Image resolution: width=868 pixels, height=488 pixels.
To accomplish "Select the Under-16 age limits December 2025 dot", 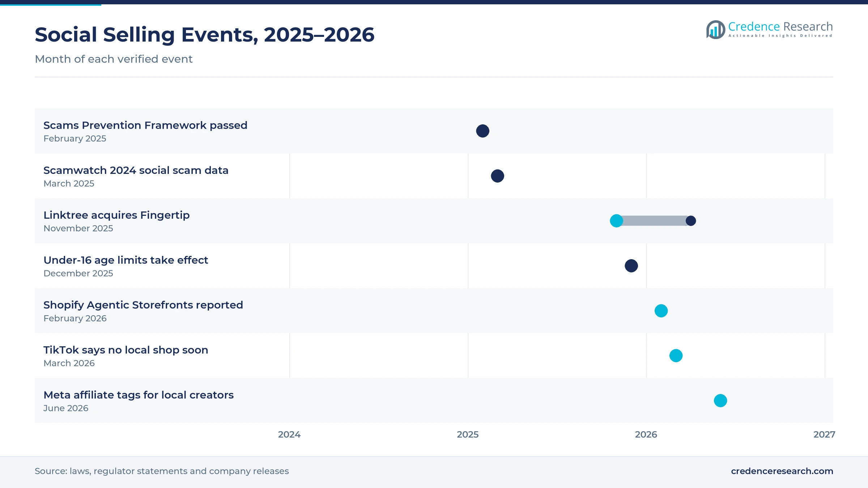I will pos(631,266).
